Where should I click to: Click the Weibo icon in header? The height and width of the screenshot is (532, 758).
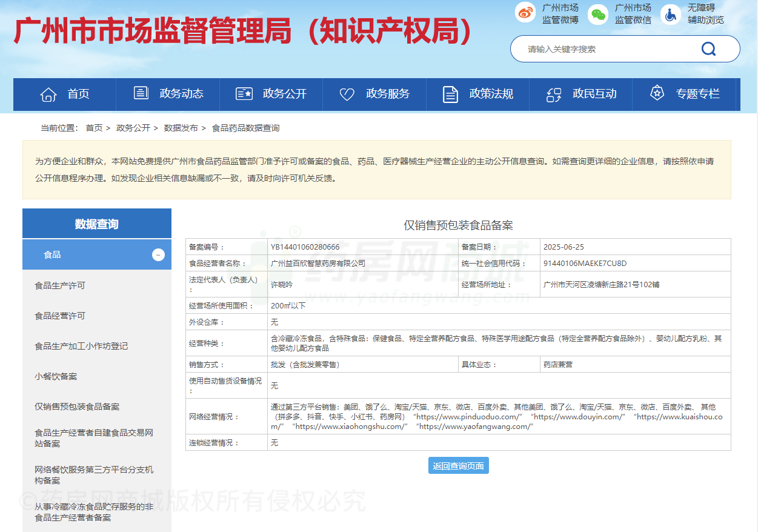[525, 13]
